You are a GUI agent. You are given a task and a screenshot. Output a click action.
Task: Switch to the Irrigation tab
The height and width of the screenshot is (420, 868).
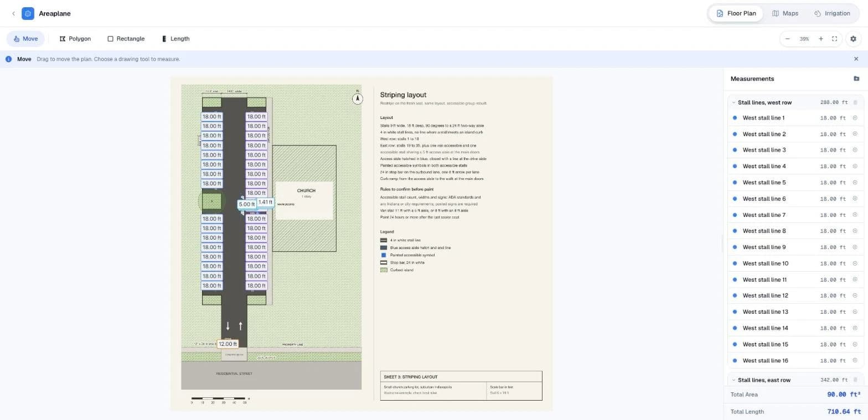pos(832,13)
